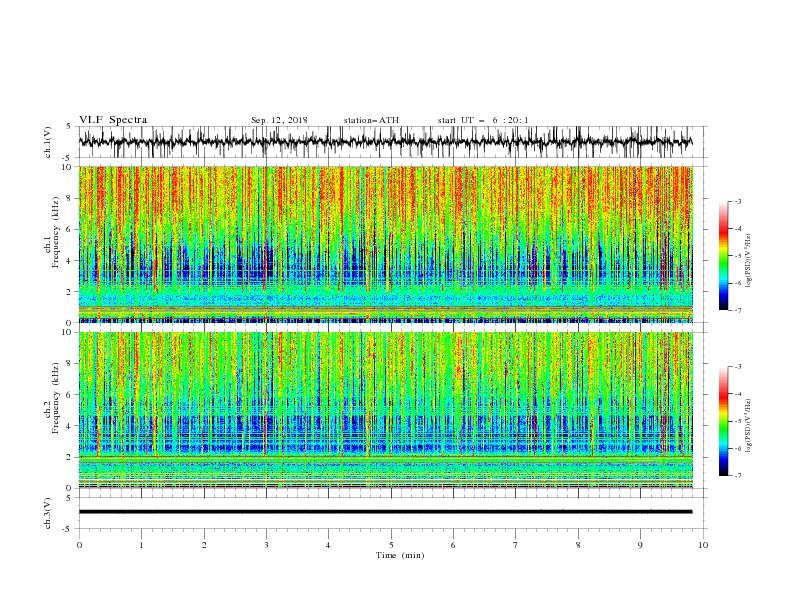Click the ch.1 spectrogram panel
The height and width of the screenshot is (612, 792).
pyautogui.click(x=385, y=244)
